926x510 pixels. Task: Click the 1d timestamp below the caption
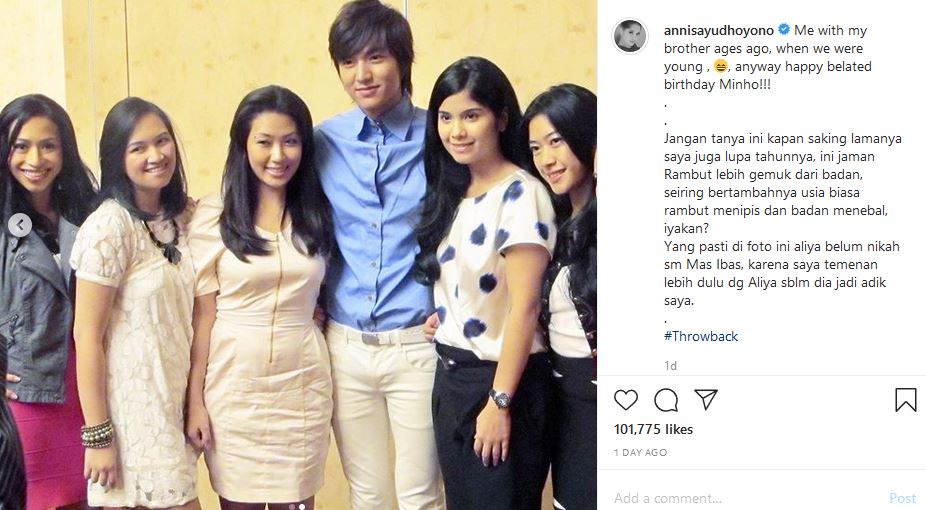pyautogui.click(x=670, y=366)
